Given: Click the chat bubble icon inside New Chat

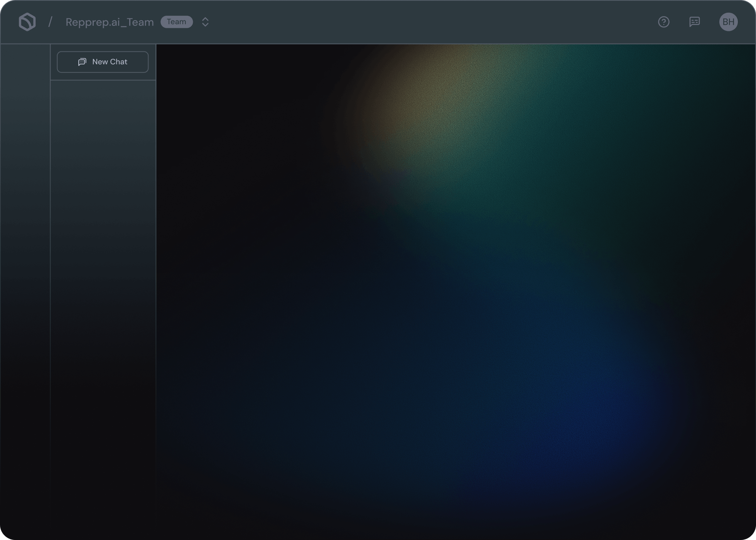Looking at the screenshot, I should click(x=82, y=62).
